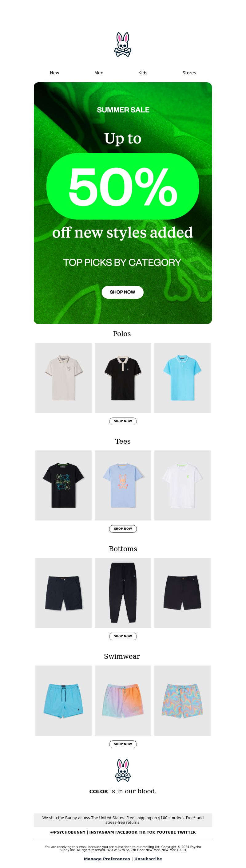Viewport: 246px width, 868px height.
Task: Go to the Kids section
Action: click(143, 73)
